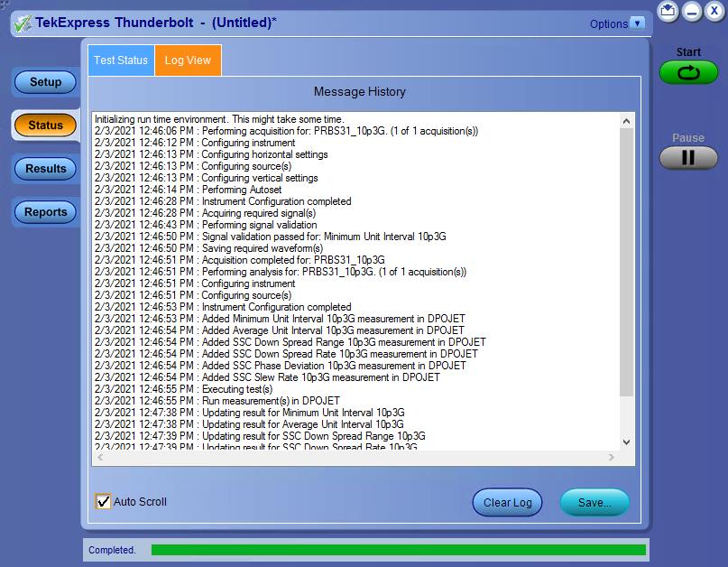Click the green Completed progress bar
Screen dimensions: 728x567
point(398,550)
